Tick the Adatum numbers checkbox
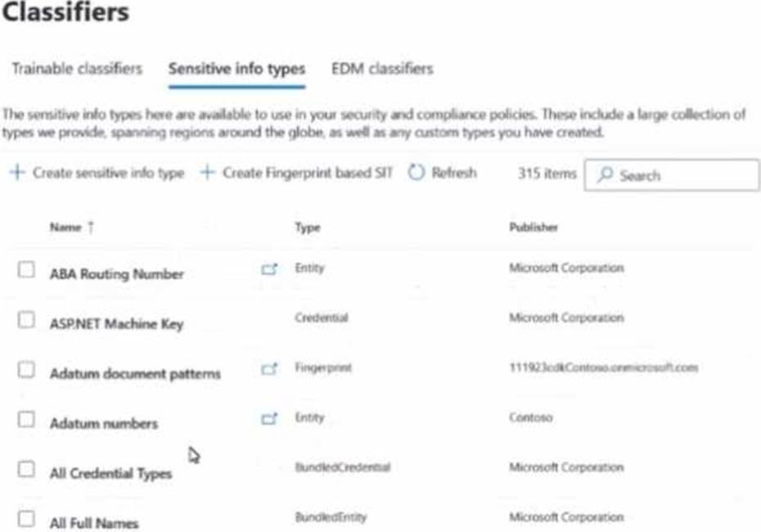Screen dimensions: 761x532 coord(26,419)
